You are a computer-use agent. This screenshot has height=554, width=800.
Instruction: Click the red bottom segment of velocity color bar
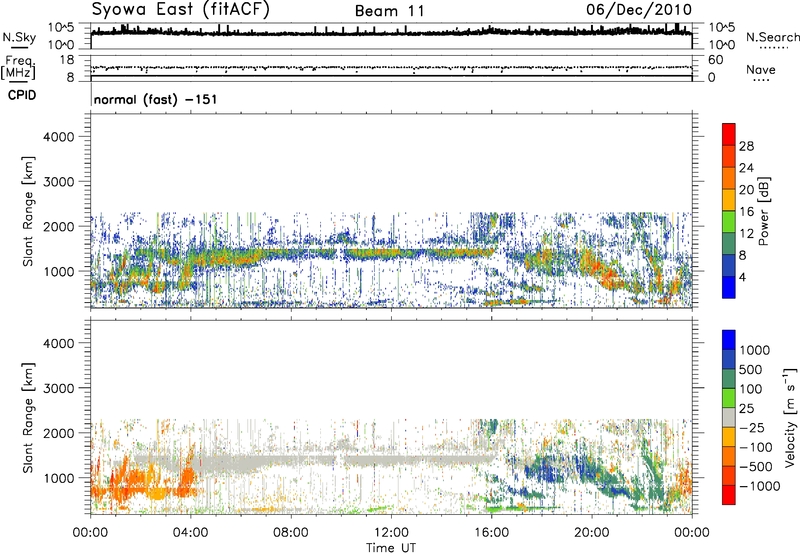click(729, 495)
